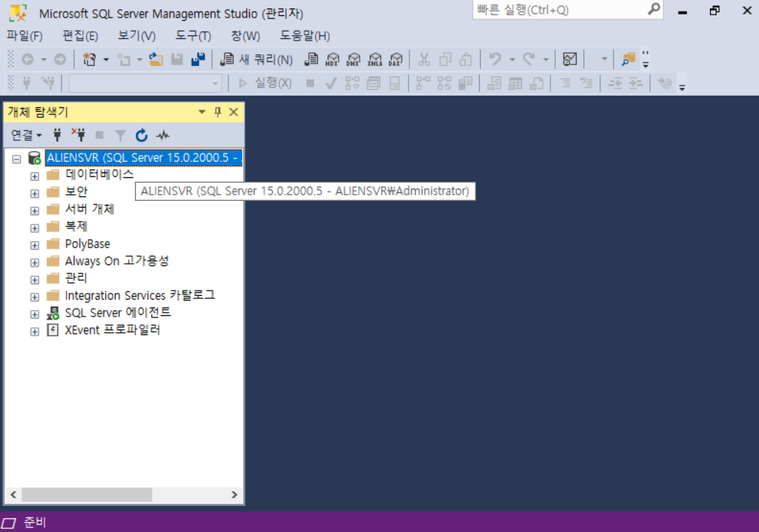Open the 도구(T) menu
This screenshot has height=532, width=759.
click(192, 36)
